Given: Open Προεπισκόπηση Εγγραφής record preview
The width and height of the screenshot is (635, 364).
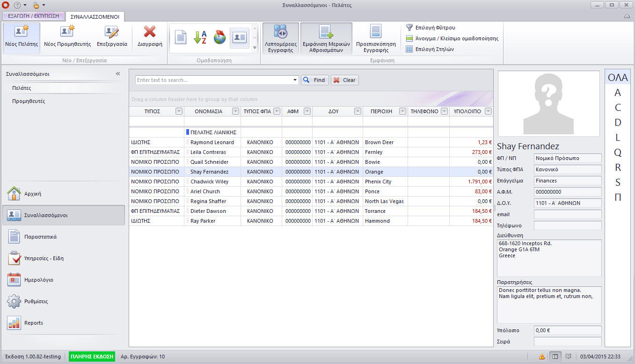Looking at the screenshot, I should 376,38.
